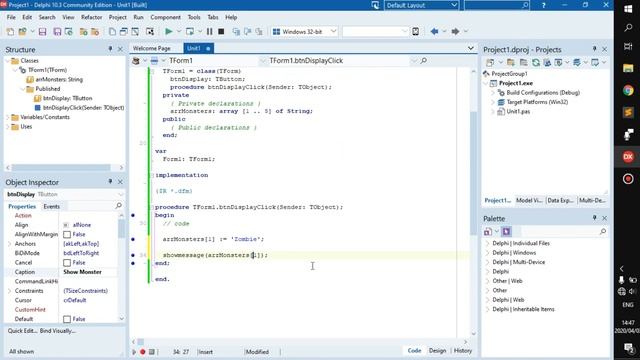Click Remove File from Project icon

95,31
